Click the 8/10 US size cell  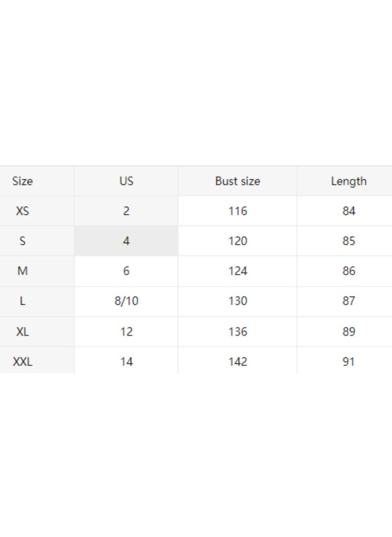click(126, 301)
